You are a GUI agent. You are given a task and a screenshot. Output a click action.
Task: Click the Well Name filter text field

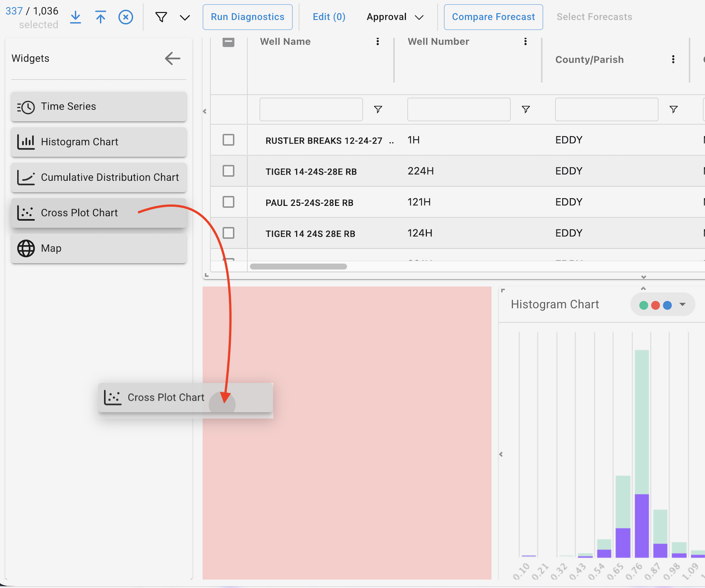coord(311,110)
